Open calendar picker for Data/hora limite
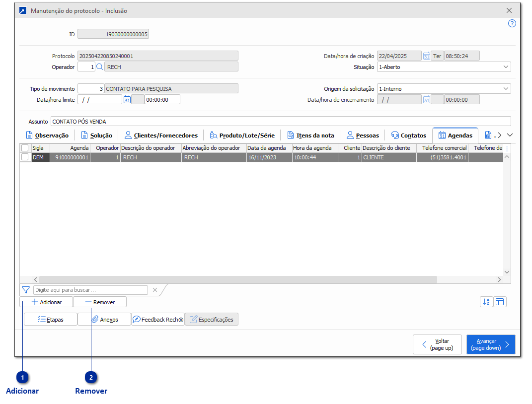This screenshot has width=532, height=404. (x=127, y=100)
